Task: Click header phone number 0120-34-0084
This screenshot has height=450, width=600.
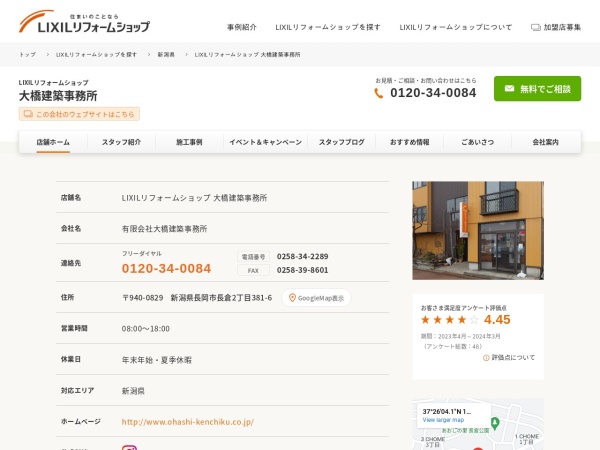Action: point(433,93)
